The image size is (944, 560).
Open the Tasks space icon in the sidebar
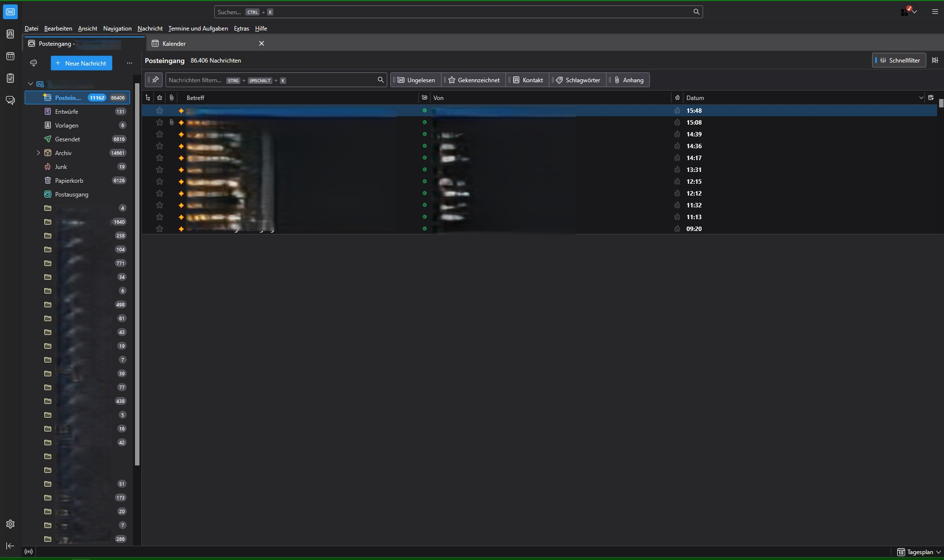coord(10,78)
